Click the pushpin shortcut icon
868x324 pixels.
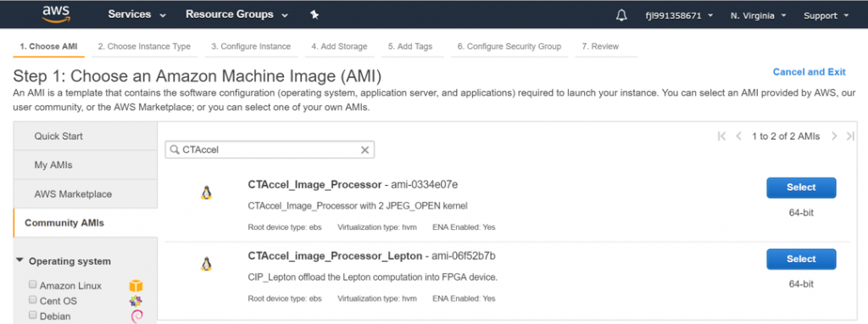(x=314, y=15)
